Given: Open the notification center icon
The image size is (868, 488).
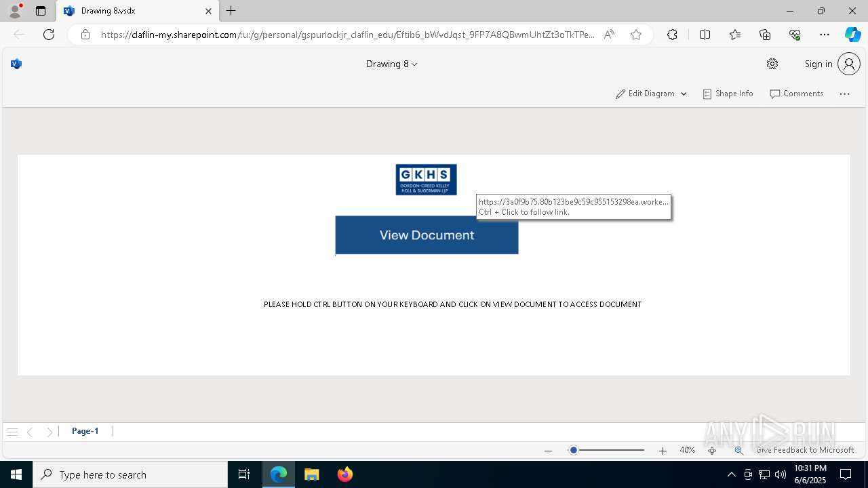Looking at the screenshot, I should point(846,474).
